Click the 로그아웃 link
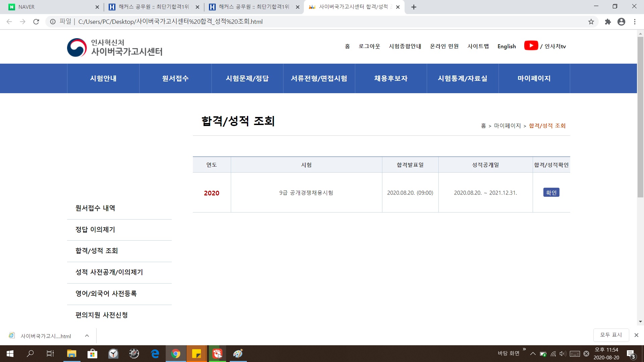 (x=369, y=46)
